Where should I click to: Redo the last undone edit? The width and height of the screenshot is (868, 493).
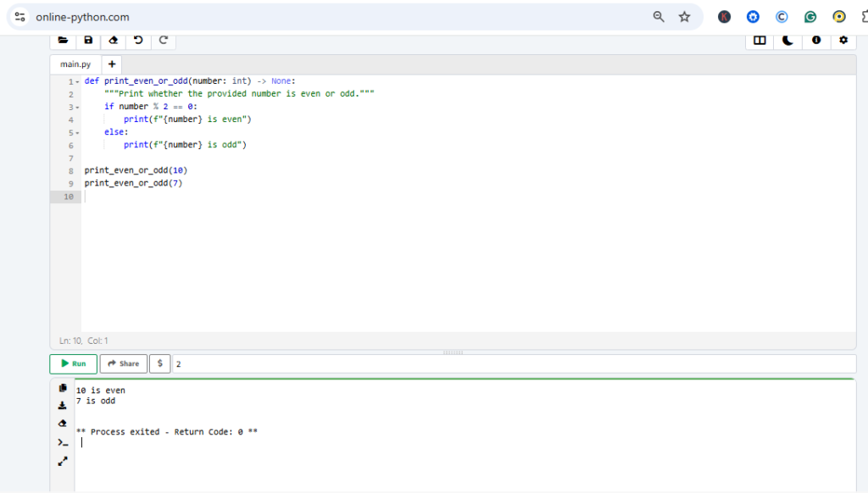pyautogui.click(x=164, y=40)
